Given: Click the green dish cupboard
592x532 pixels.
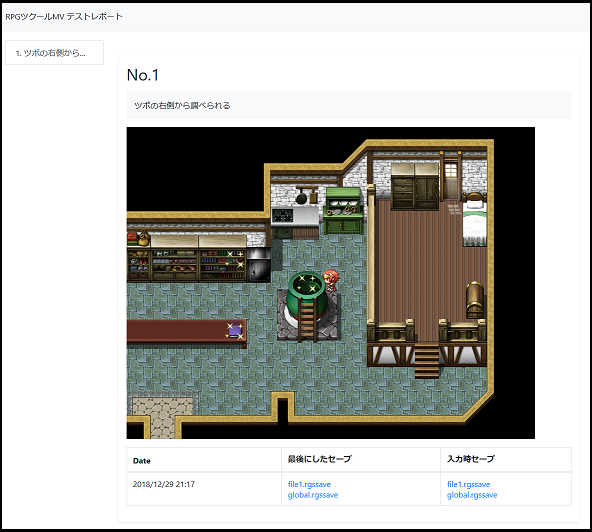Looking at the screenshot, I should pos(343,211).
